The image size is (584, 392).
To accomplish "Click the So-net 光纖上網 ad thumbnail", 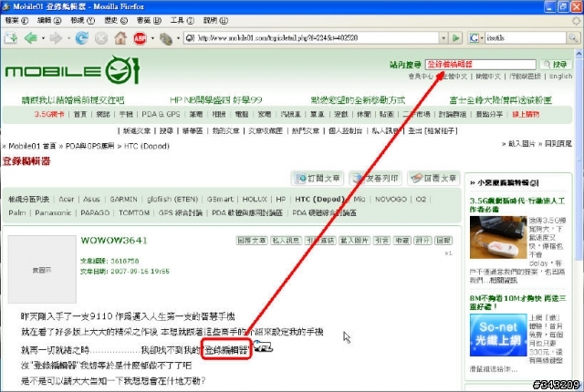I will [498, 335].
